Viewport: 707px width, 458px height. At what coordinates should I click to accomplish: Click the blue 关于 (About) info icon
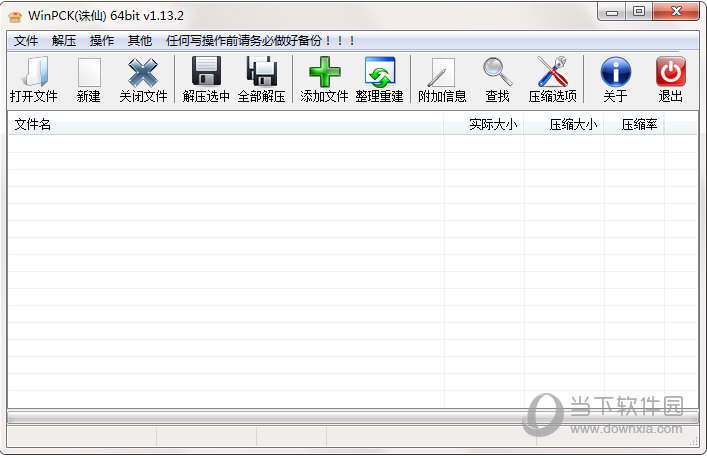615,72
